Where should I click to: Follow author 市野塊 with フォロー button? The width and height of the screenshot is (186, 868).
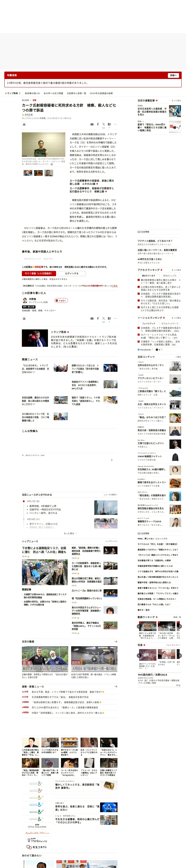[x=61, y=301]
